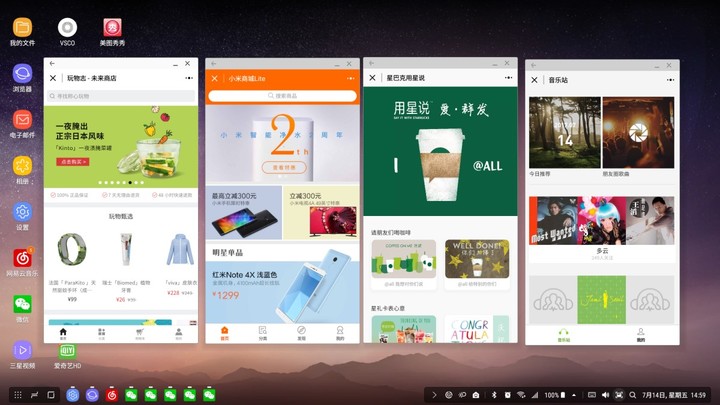Open the 最高立减300元 phone promo tile
Screen dimensions: 720x405
pos(243,213)
